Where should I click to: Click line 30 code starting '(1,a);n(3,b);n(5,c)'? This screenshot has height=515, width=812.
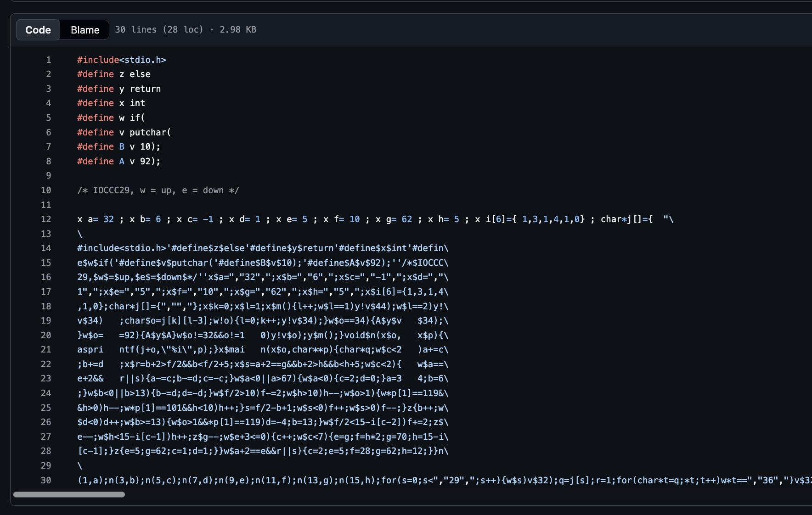[x=445, y=480]
